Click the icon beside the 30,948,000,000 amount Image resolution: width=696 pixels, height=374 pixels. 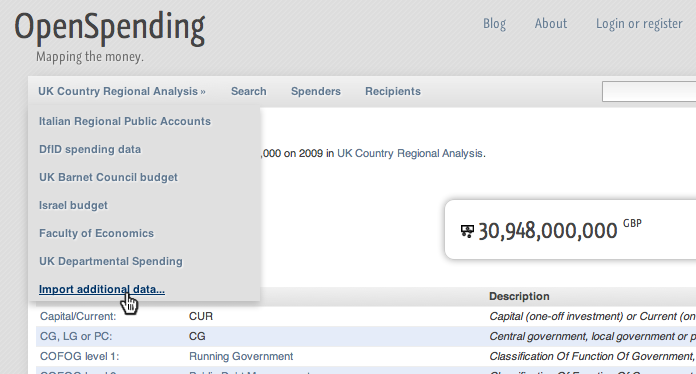pos(467,231)
